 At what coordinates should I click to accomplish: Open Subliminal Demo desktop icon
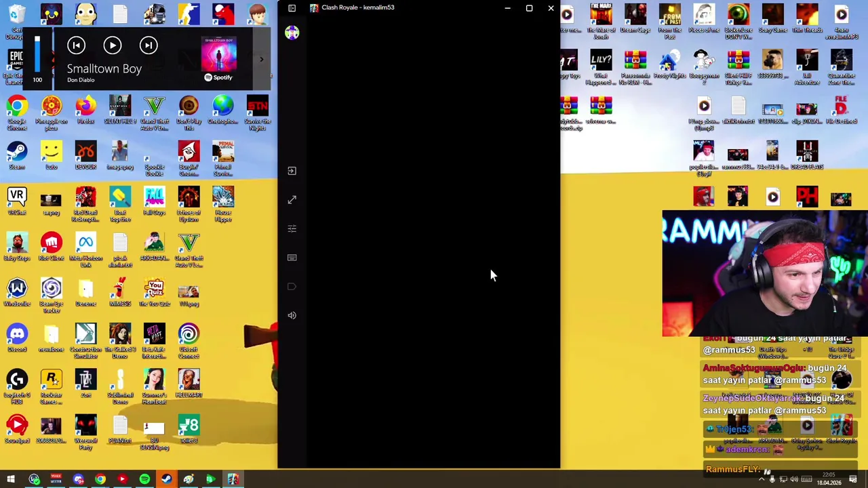(x=120, y=386)
